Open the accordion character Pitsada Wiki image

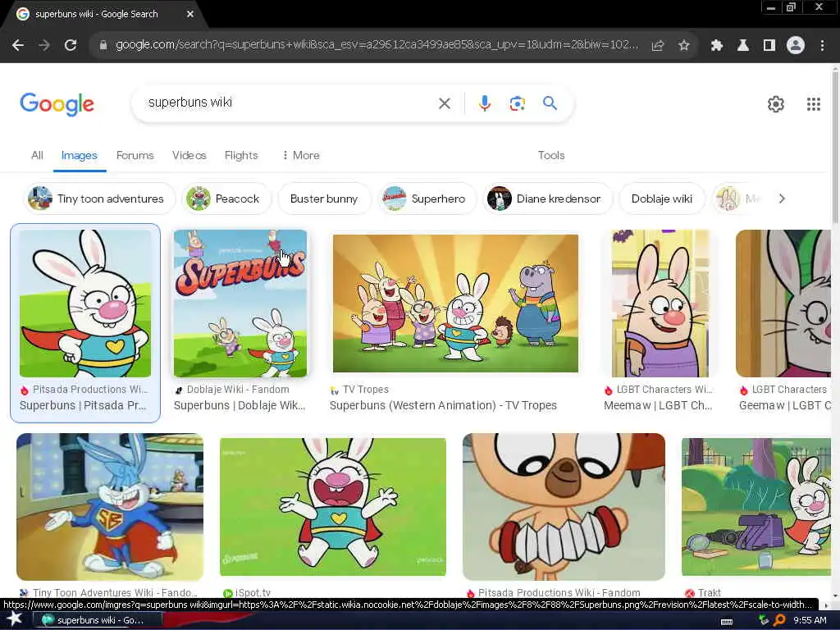[564, 507]
